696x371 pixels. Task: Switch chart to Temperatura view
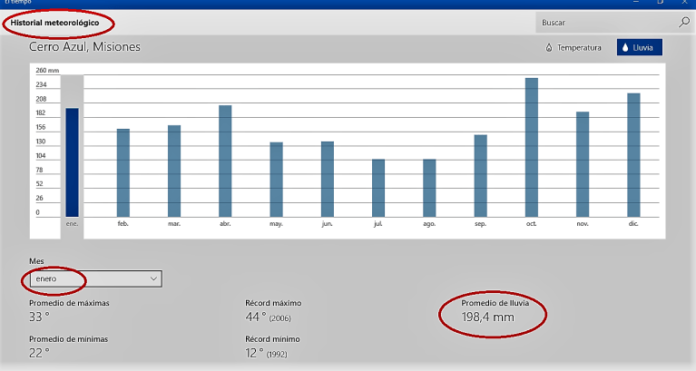573,47
